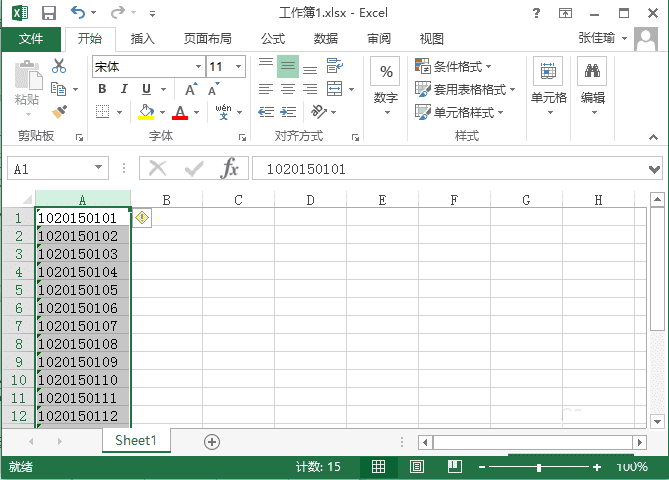
Task: Open the wén phonetic guide tool
Action: (223, 112)
